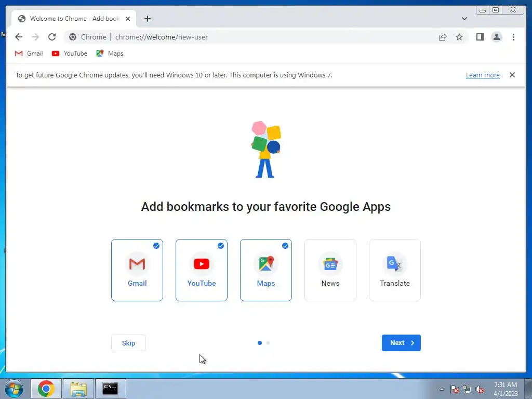Open the Command Prompt taskbar window
This screenshot has height=399, width=532.
coord(110,389)
